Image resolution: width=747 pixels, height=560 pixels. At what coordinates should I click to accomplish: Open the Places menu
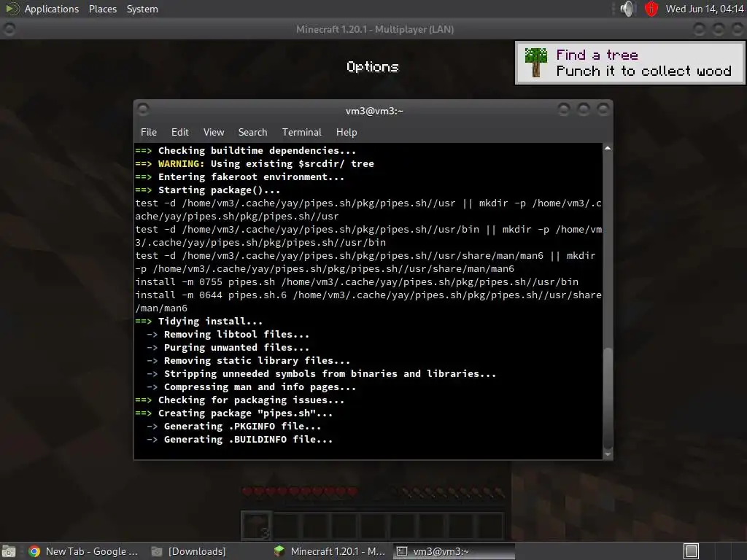[102, 9]
